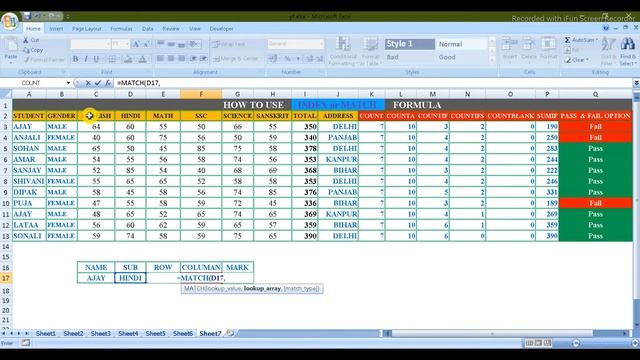Image resolution: width=640 pixels, height=360 pixels.
Task: Click the Increase Indent icon
Action: pos(203,59)
